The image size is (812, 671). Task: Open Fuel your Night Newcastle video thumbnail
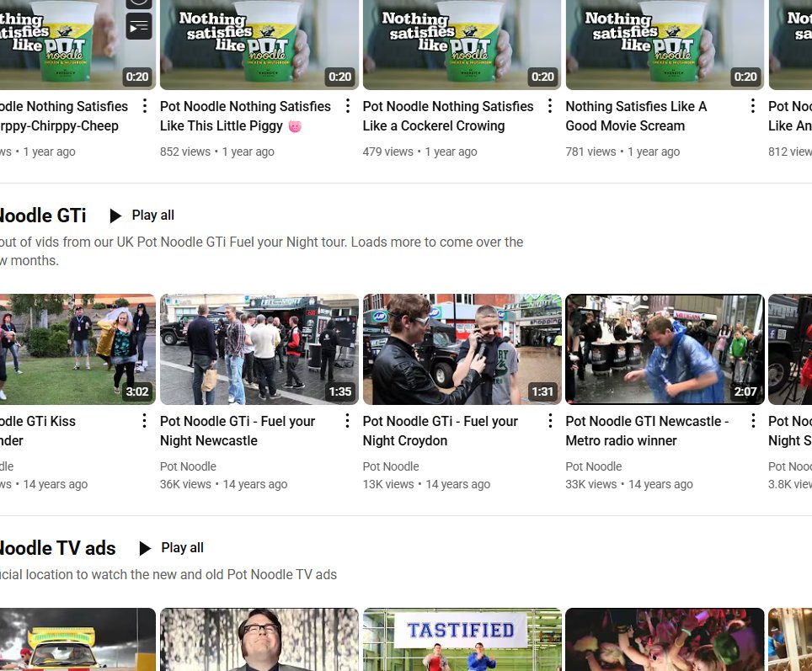click(259, 349)
